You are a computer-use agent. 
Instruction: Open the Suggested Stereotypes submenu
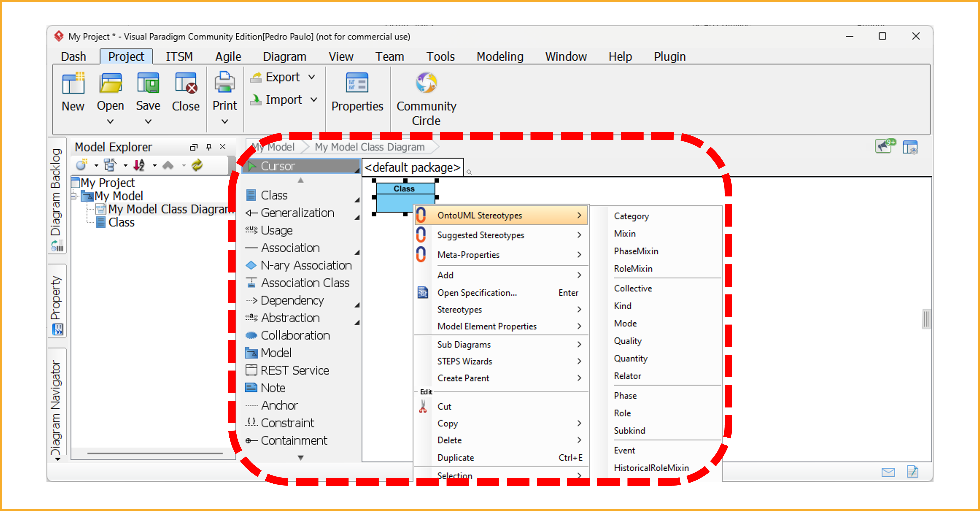tap(501, 235)
